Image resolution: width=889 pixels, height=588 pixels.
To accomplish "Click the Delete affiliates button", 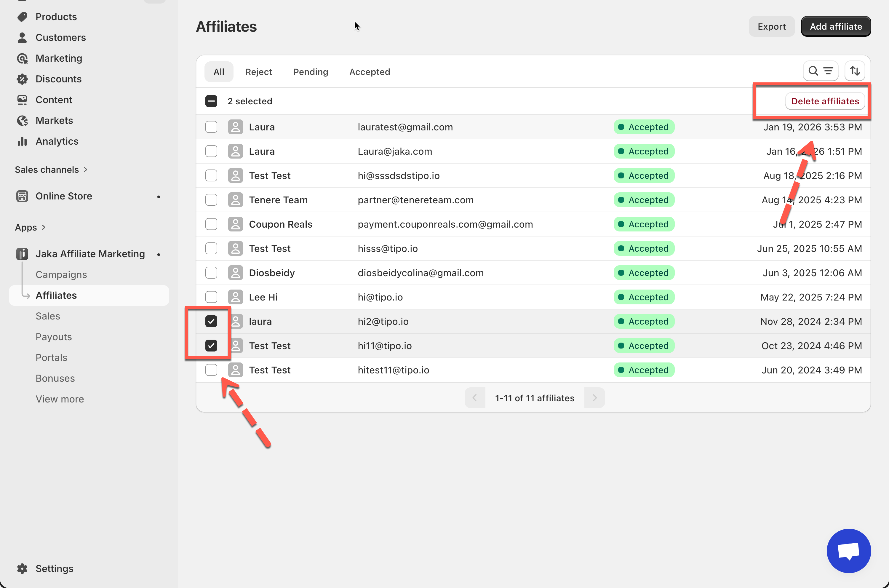I will click(824, 101).
